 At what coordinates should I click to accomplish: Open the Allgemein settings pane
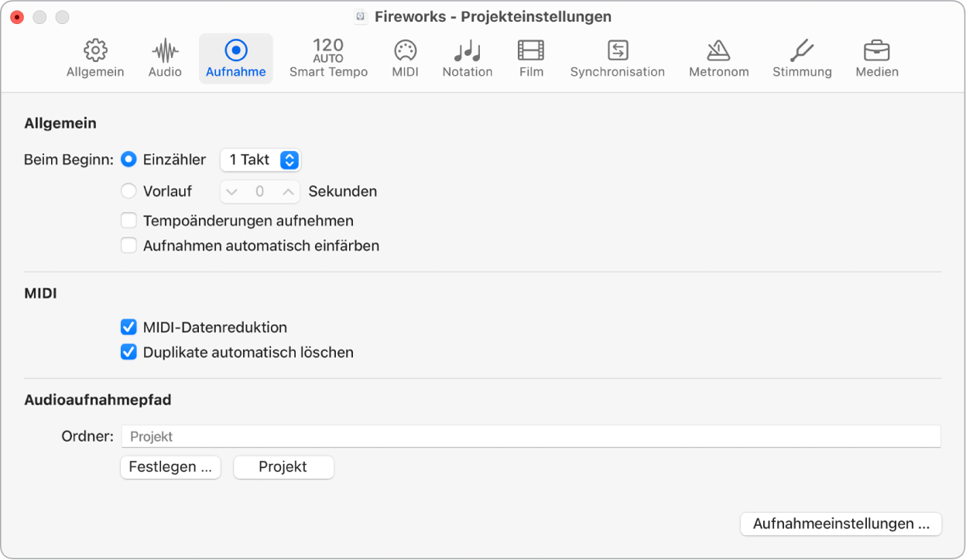pos(94,58)
